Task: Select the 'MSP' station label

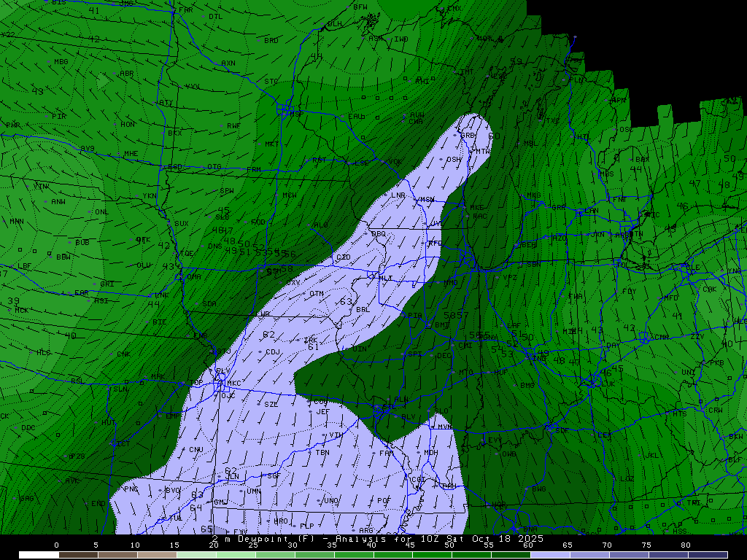Action: (296, 114)
